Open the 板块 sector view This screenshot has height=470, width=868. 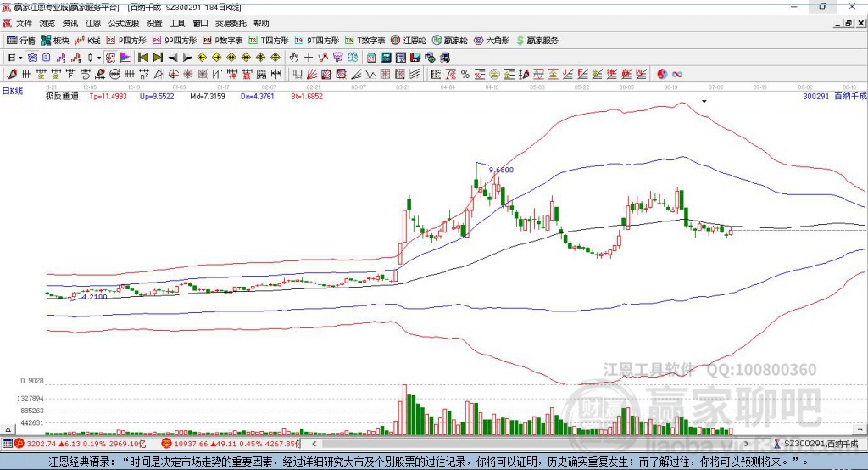(54, 41)
